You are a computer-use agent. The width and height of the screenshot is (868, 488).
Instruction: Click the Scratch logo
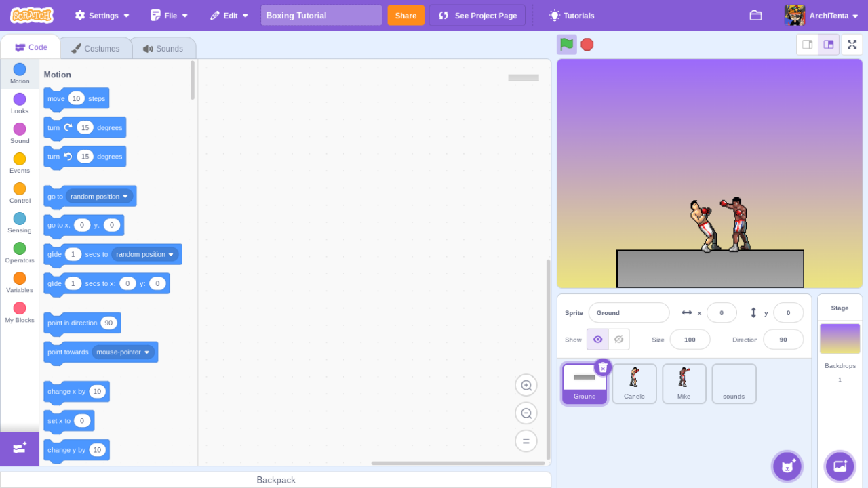click(x=32, y=15)
